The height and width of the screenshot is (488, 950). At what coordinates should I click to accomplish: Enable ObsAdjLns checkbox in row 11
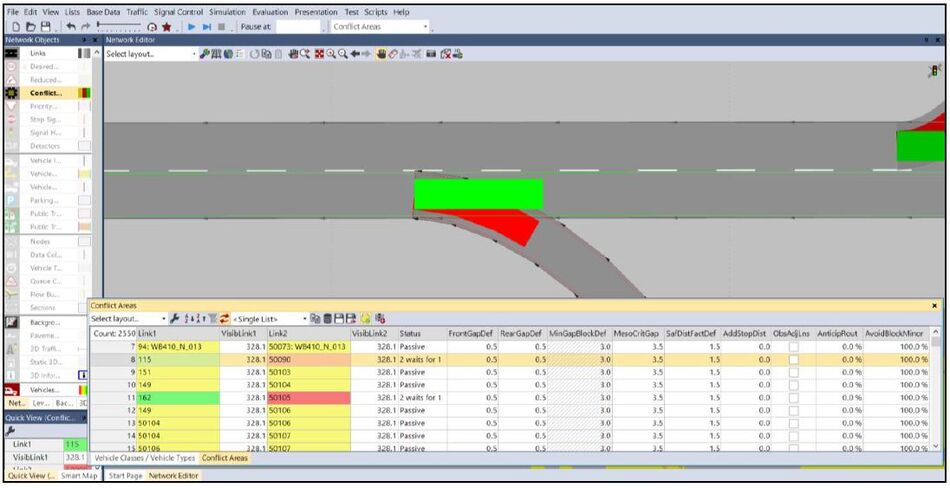point(793,398)
